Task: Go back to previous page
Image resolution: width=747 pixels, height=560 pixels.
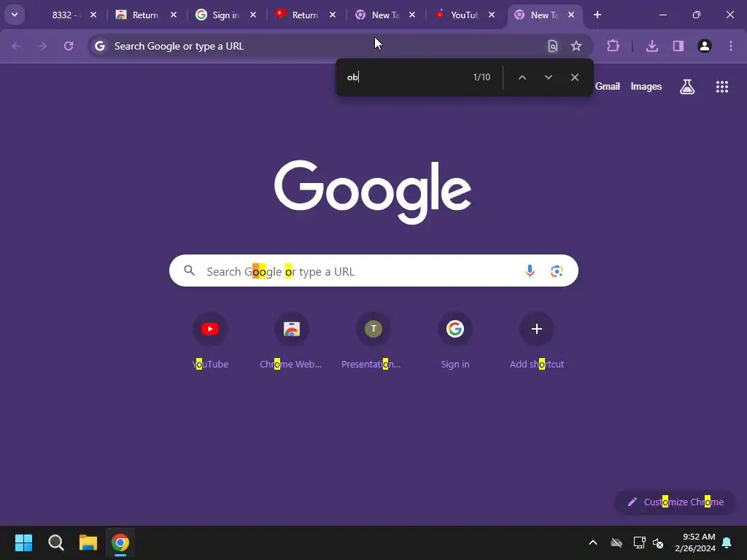Action: pyautogui.click(x=16, y=46)
